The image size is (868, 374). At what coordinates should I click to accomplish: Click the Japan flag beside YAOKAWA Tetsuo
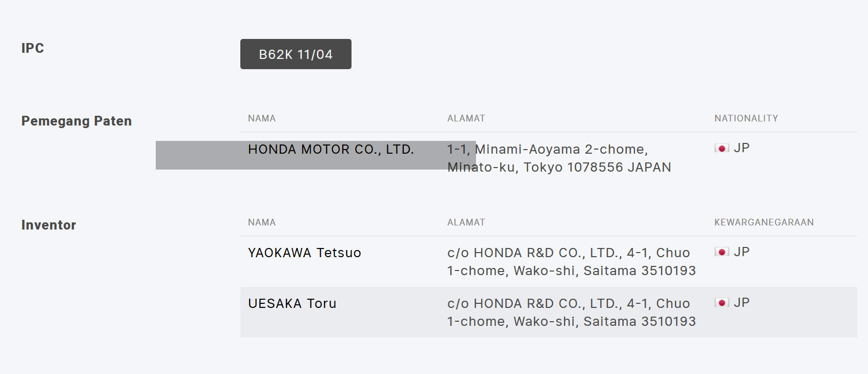722,252
